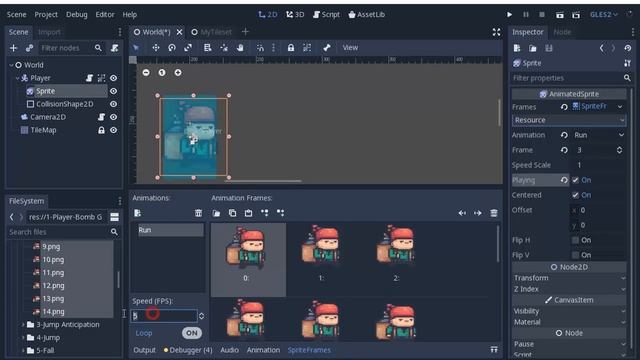This screenshot has width=640, height=360.
Task: Open the Frames SpriteFrames resource dropdown
Action: tap(620, 107)
